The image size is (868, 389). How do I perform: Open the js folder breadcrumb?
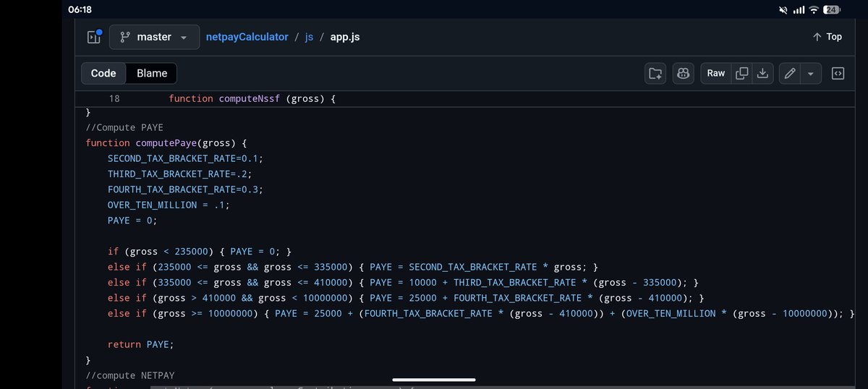click(x=309, y=37)
